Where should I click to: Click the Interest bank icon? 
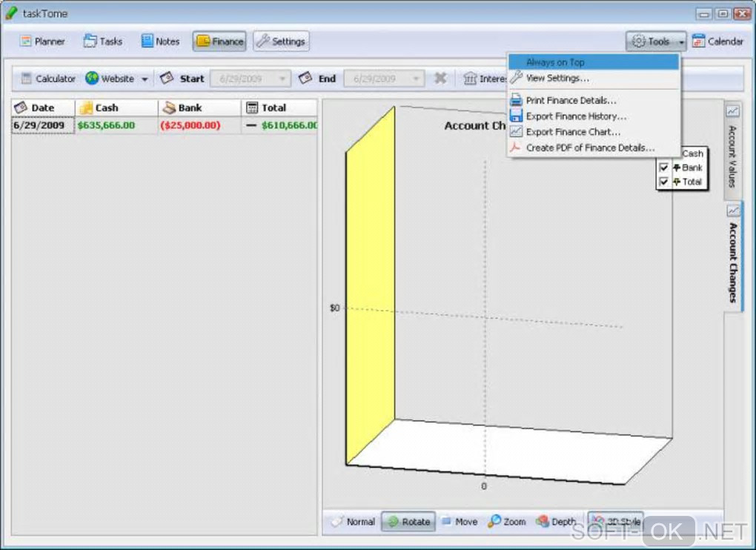pyautogui.click(x=470, y=78)
